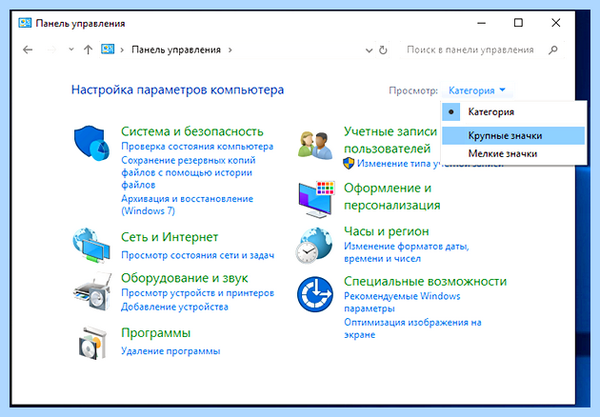
Task: Maximize the Control Panel window
Action: [518, 23]
